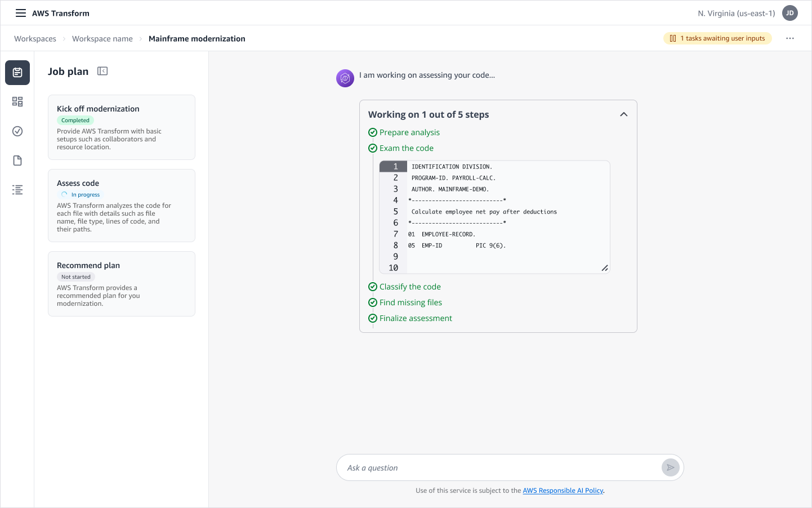The image size is (812, 508).
Task: Open the logs list sidebar icon
Action: coord(17,190)
